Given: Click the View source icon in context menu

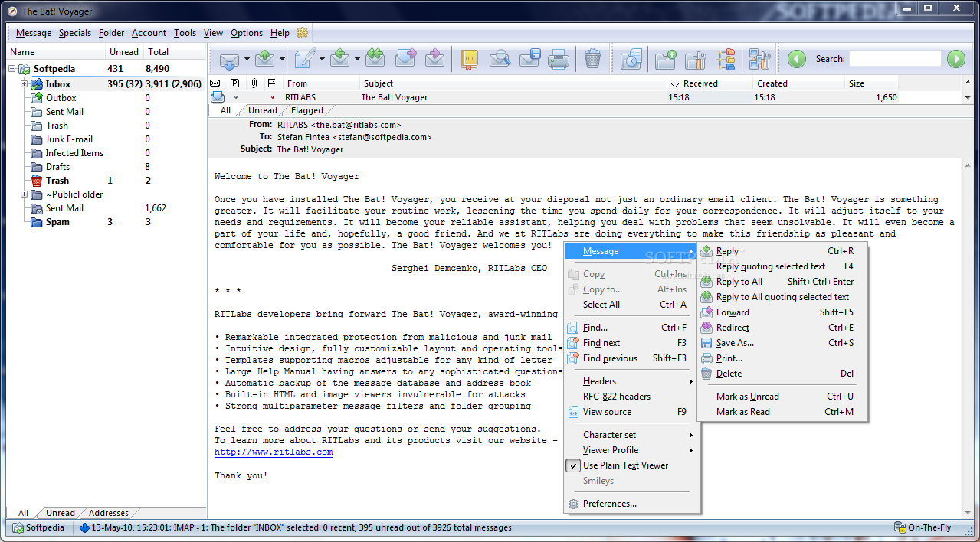Looking at the screenshot, I should (572, 412).
